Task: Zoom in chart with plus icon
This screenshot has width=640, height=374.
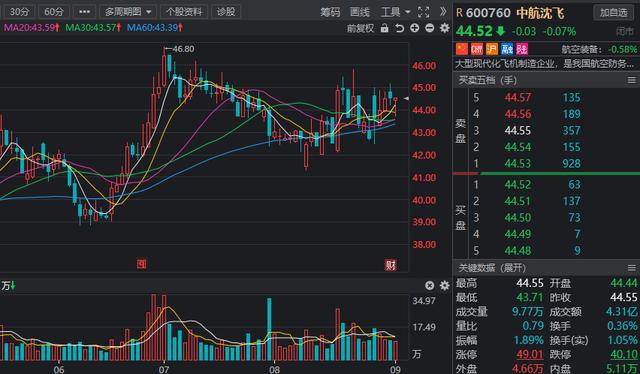Action: coord(414,28)
